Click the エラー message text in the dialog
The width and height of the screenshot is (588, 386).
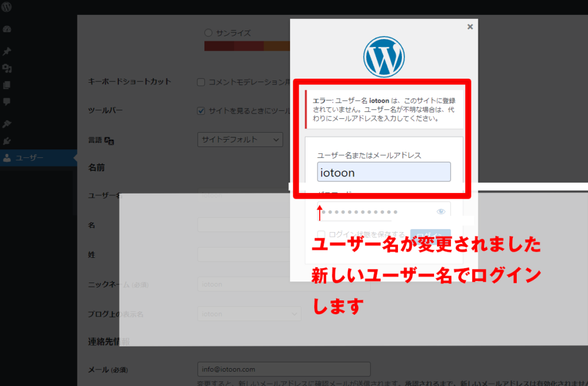point(384,110)
